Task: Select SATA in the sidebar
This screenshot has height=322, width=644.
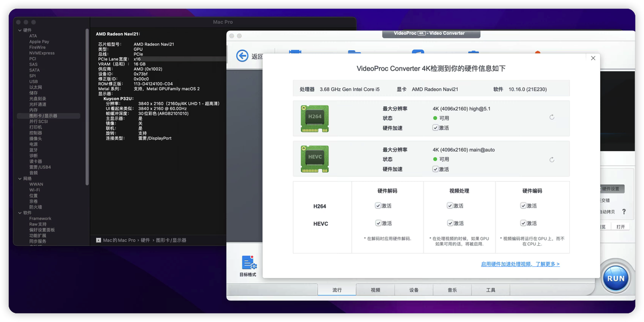Action: tap(34, 70)
